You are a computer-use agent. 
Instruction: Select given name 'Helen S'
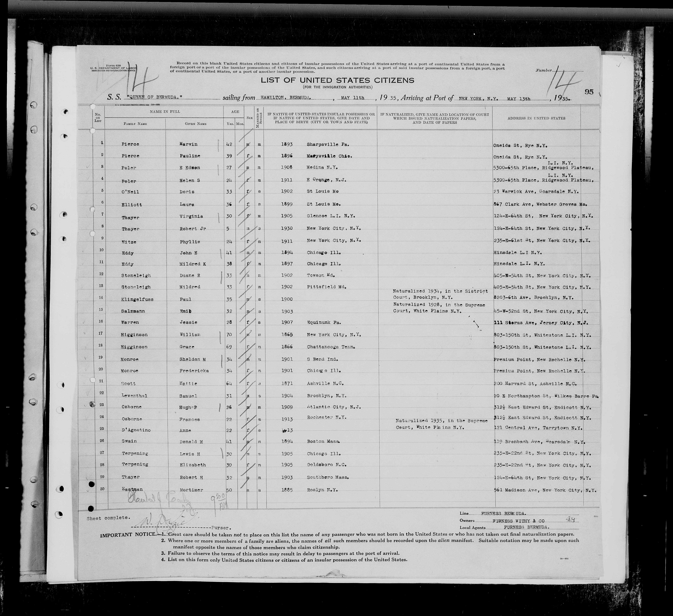(x=190, y=180)
